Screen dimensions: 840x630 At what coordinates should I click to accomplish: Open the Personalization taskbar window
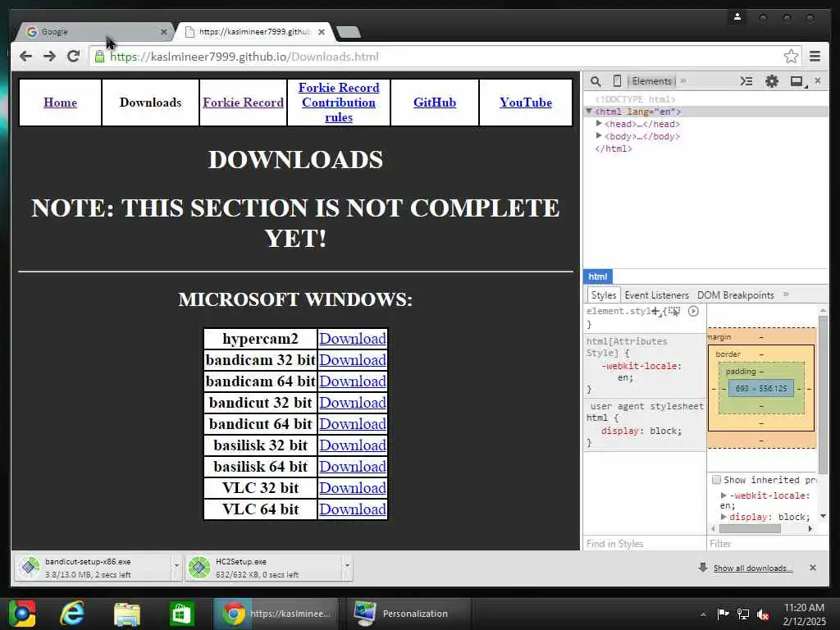pyautogui.click(x=409, y=614)
